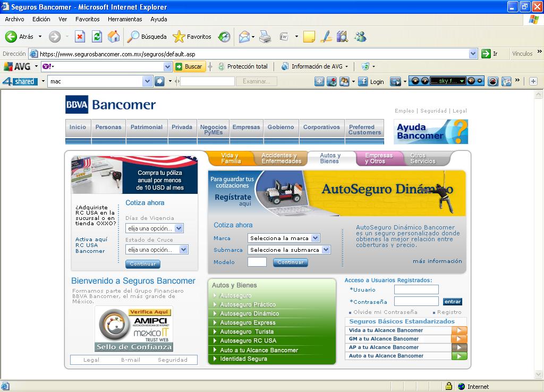Open the sky.f radio station dropdown
The image size is (544, 392).
point(462,81)
